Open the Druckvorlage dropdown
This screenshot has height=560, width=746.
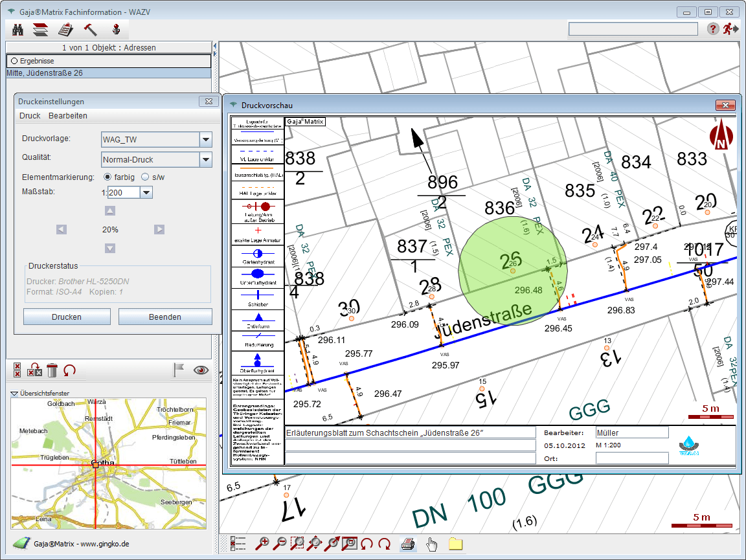point(206,139)
